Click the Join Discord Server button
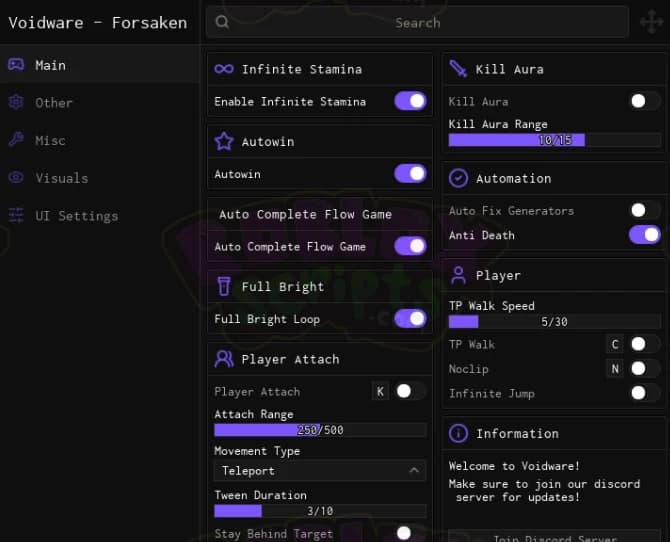 [x=554, y=536]
